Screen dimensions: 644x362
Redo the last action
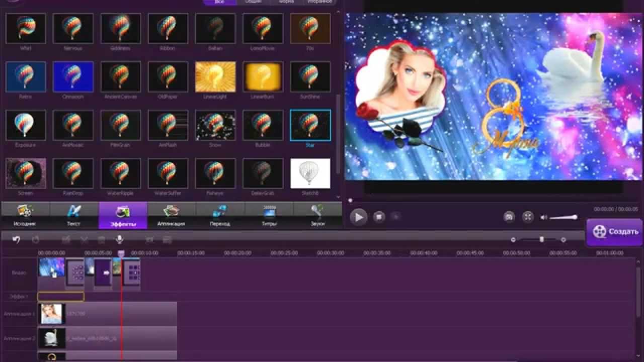[36, 240]
